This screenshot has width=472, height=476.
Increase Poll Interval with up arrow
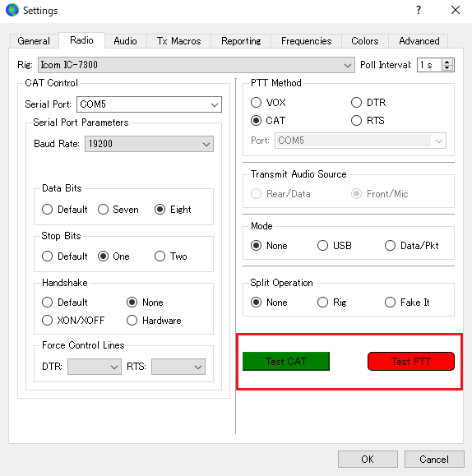(447, 62)
